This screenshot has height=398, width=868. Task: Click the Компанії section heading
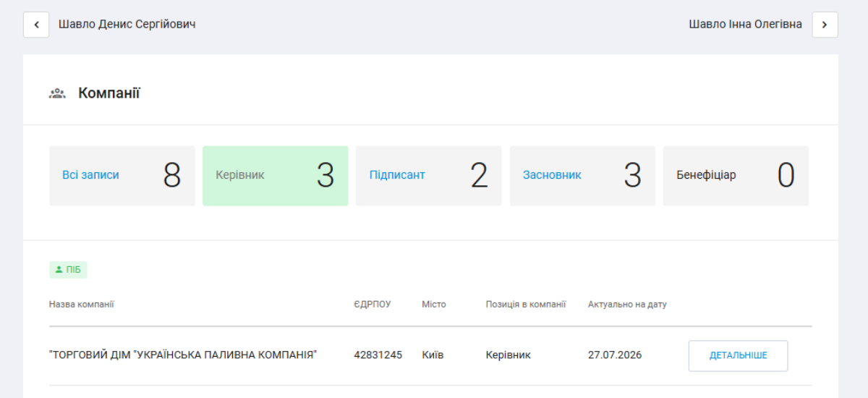[x=109, y=93]
